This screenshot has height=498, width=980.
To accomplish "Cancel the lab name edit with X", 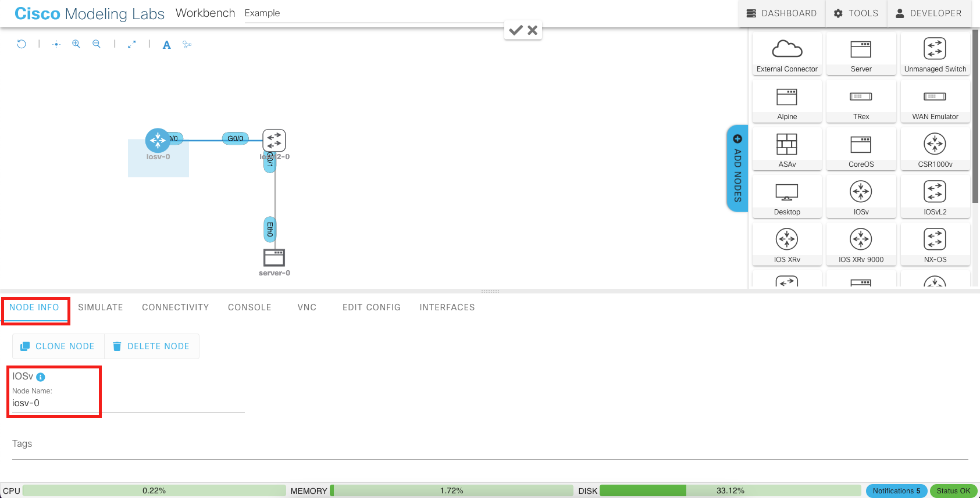I will coord(532,30).
